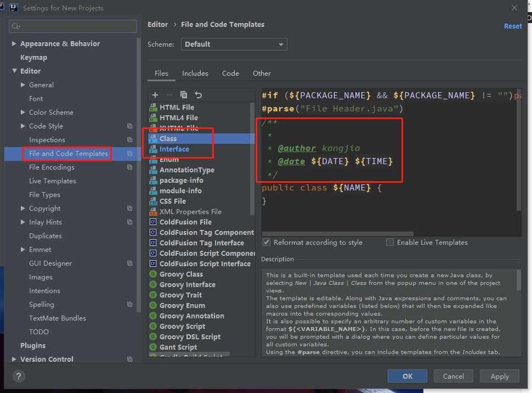Click the Cancel button
The height and width of the screenshot is (393, 532).
coord(453,376)
